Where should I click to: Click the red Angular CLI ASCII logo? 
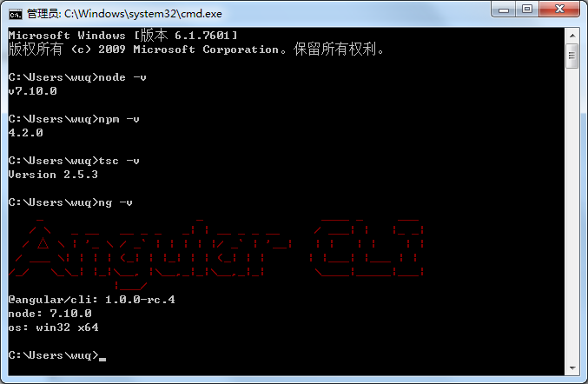pyautogui.click(x=216, y=254)
